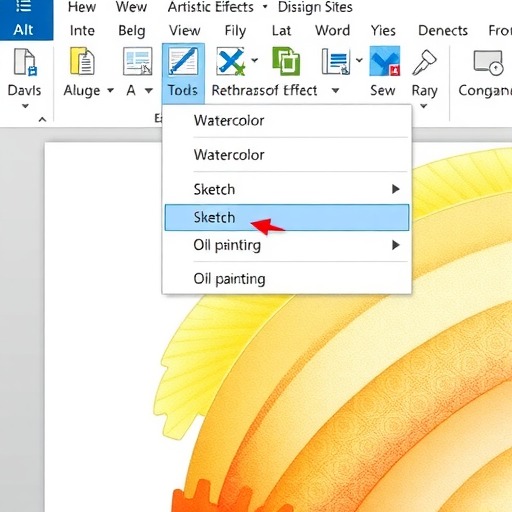Switch to the Denects tab
The width and height of the screenshot is (512, 512).
point(443,31)
